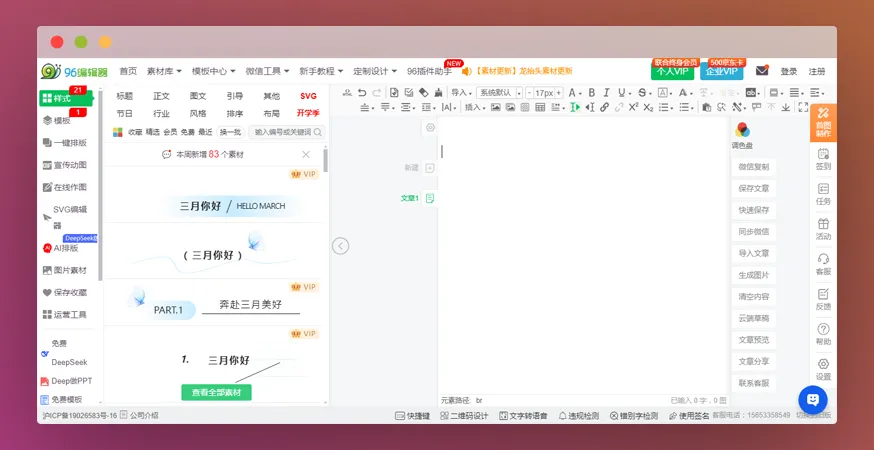Open the 调色盘 color palette
Image resolution: width=874 pixels, height=450 pixels.
click(742, 136)
